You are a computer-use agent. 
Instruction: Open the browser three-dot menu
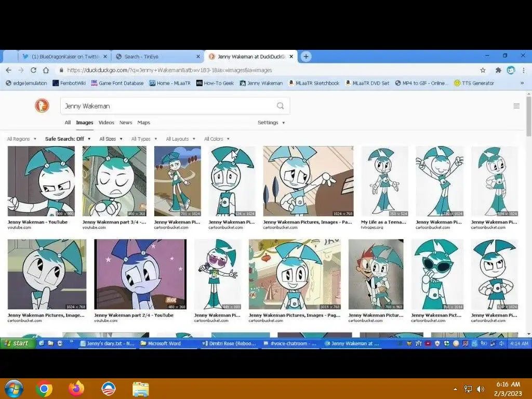[x=524, y=70]
